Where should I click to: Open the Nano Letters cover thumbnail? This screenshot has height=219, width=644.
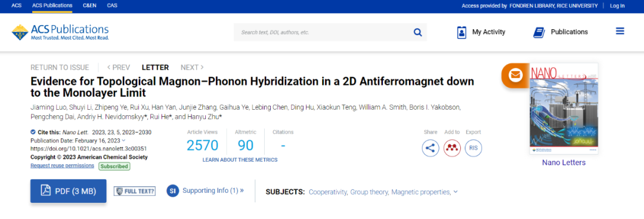(564, 109)
